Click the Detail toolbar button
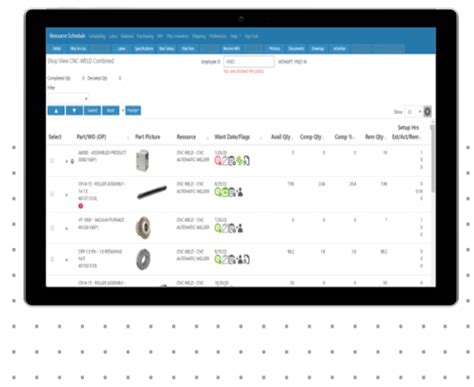This screenshot has width=474, height=387. point(57,49)
